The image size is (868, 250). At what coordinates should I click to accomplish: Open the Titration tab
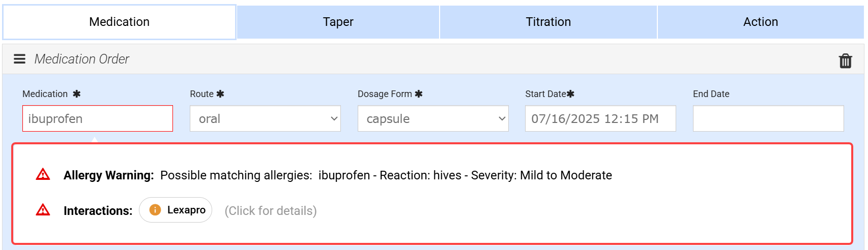click(548, 22)
